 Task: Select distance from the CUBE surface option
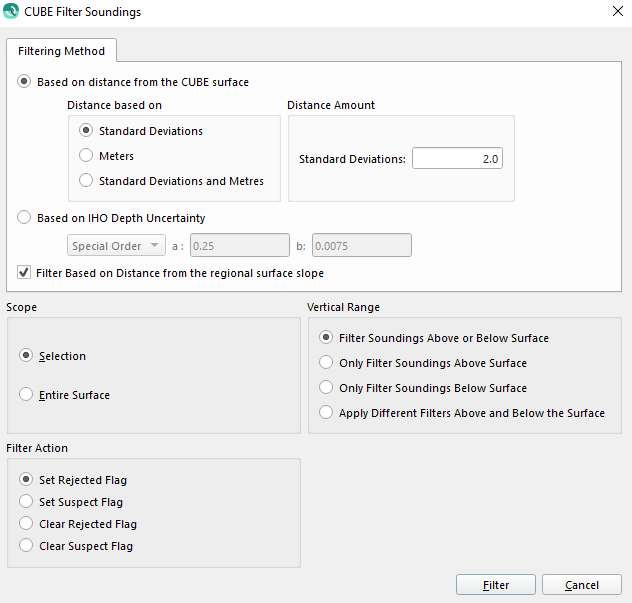tap(25, 82)
